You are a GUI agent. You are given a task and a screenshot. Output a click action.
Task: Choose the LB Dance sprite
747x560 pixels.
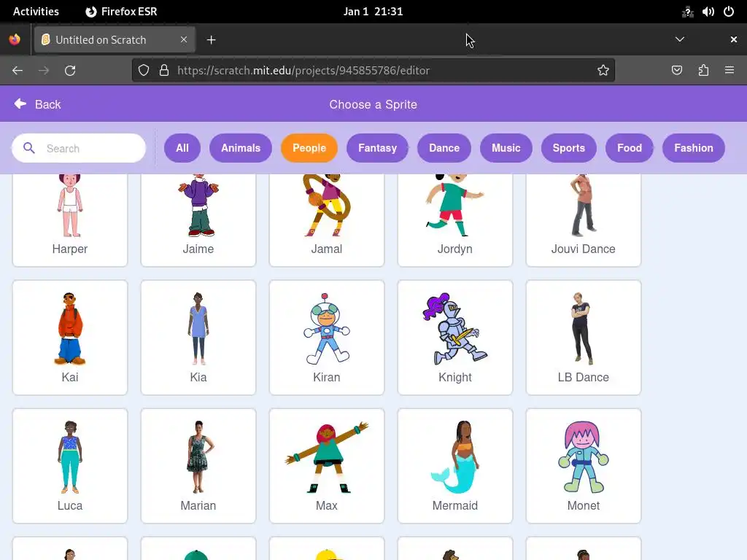(584, 338)
